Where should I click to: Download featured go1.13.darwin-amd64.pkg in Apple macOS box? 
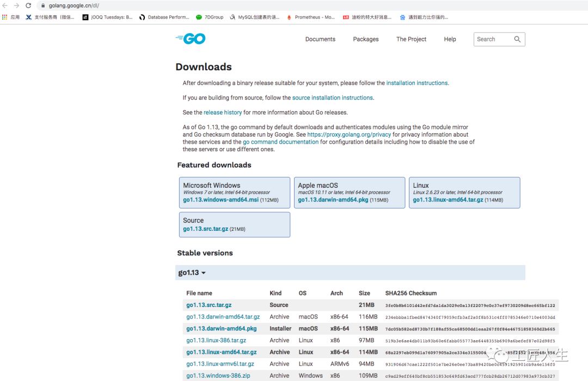tap(333, 200)
